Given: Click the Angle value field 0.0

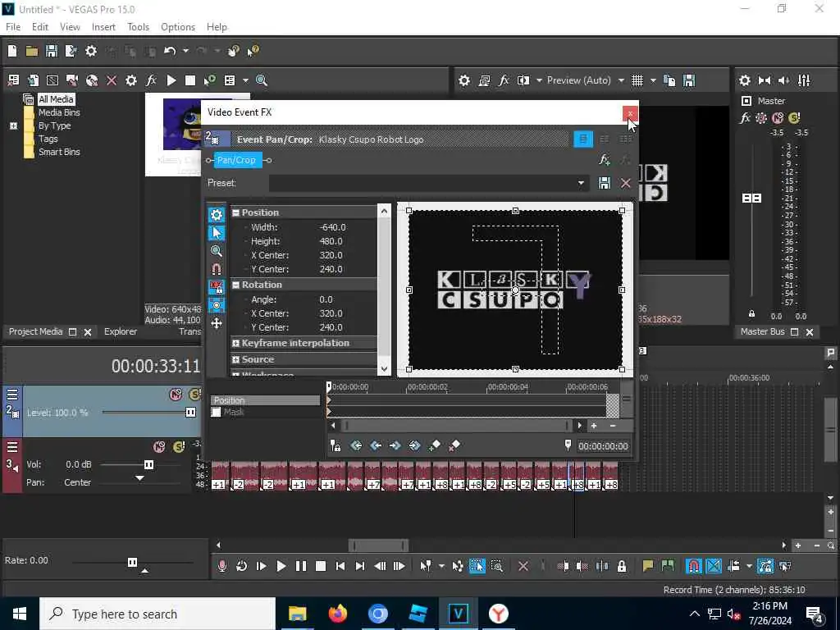Looking at the screenshot, I should 326,299.
